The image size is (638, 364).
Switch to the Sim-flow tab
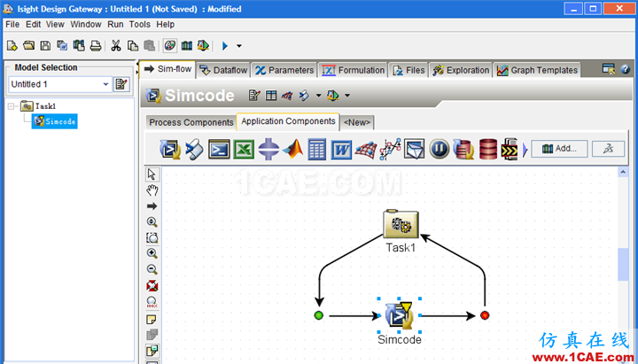coord(168,69)
